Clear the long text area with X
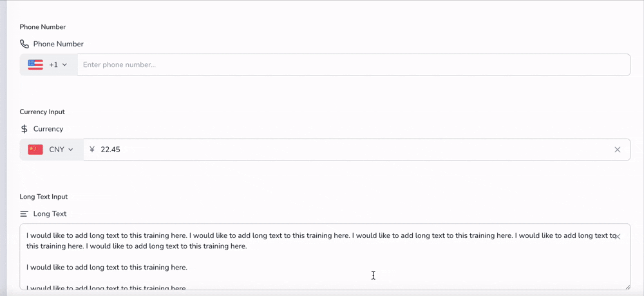 point(618,237)
